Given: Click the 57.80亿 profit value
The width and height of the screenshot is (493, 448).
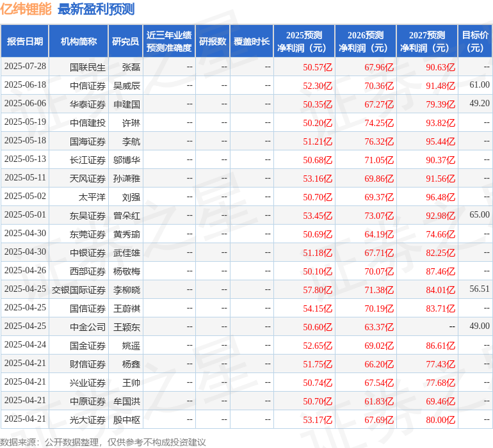Looking at the screenshot, I should coord(318,289).
